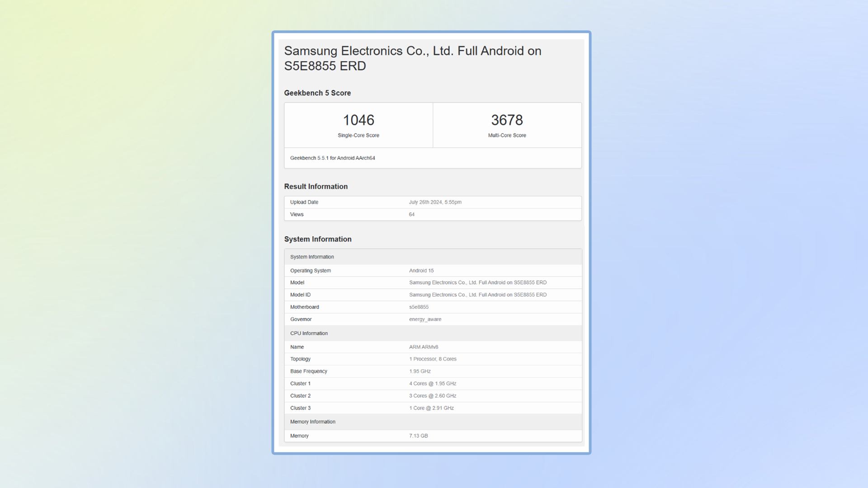Screen dimensions: 868x488
Task: Click the 'Views' row label
Action: click(x=297, y=215)
